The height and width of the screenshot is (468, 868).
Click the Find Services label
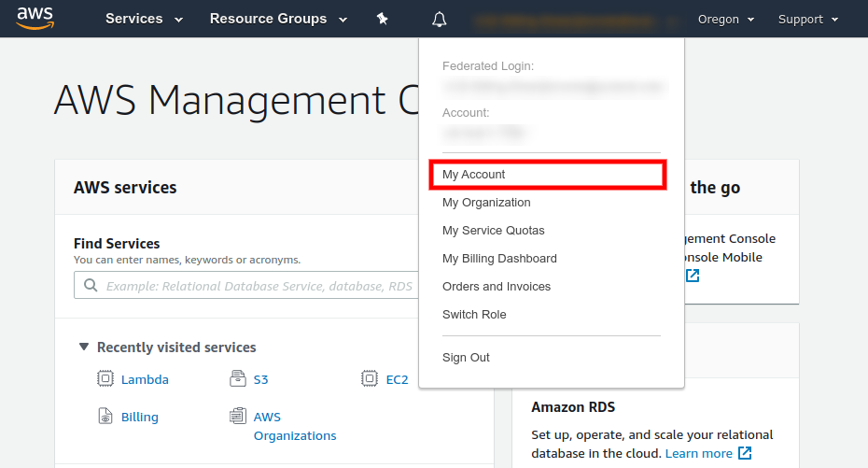coord(117,244)
